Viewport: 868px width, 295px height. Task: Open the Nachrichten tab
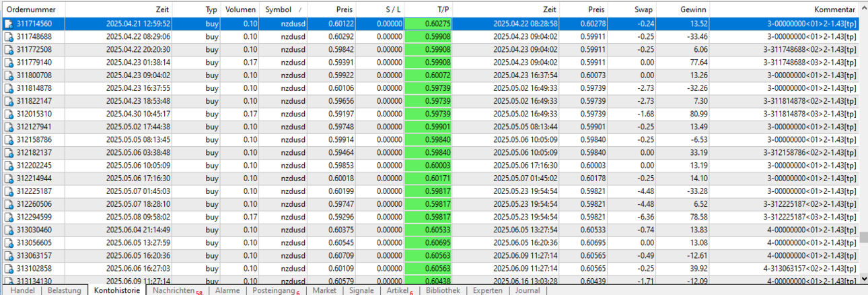coord(177,290)
